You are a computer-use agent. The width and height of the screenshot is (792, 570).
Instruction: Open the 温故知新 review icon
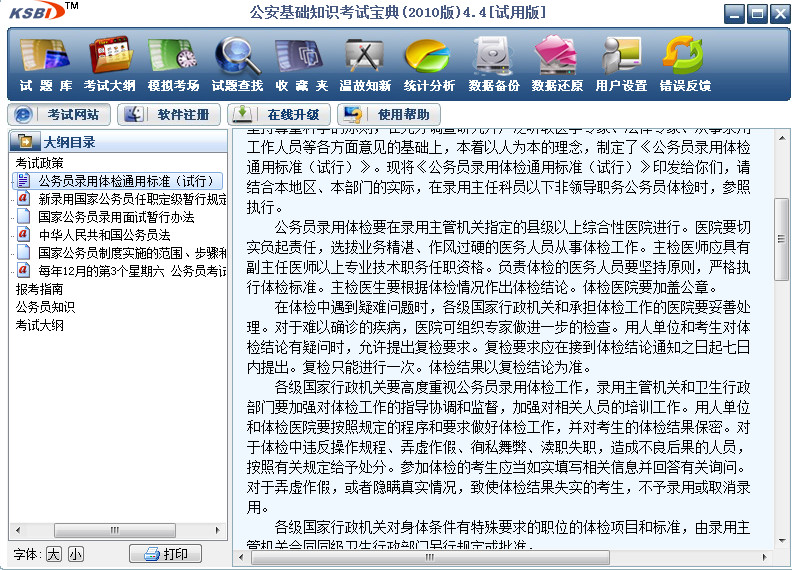365,64
